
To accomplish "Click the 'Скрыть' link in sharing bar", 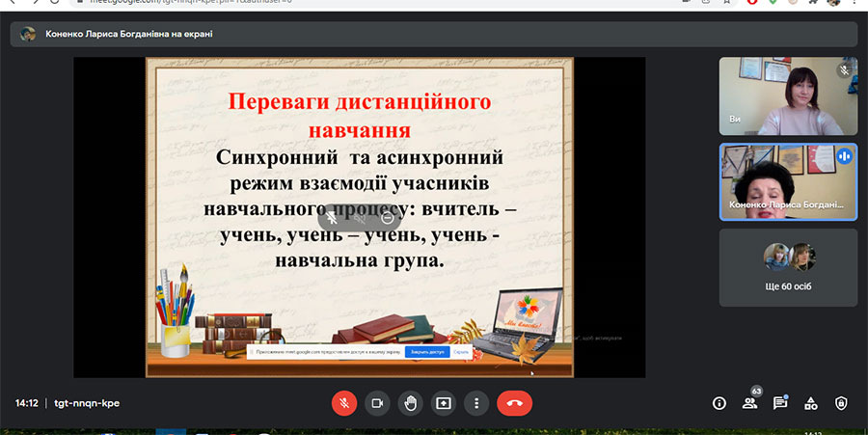I will coord(461,352).
